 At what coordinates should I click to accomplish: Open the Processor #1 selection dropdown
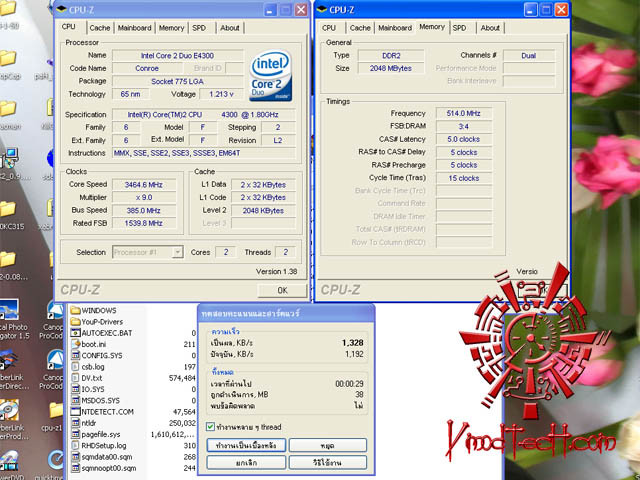[x=177, y=252]
